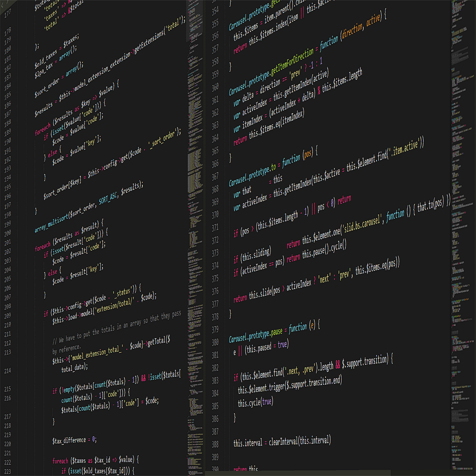Click "if (isset($value['code']))" line
This screenshot has height=476, width=476.
point(74,119)
